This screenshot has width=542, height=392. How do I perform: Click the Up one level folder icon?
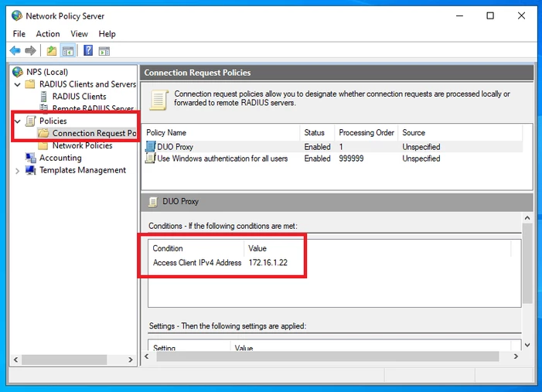[52, 51]
